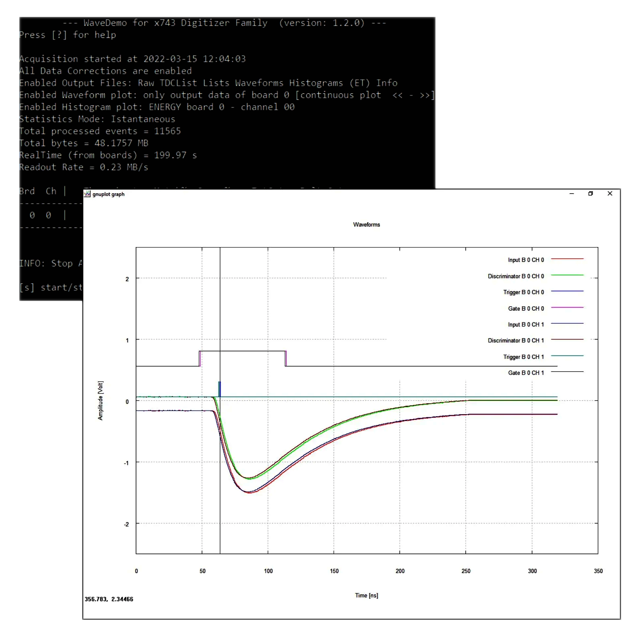Click the Amplitude [Volt] axis label
Image resolution: width=644 pixels, height=644 pixels.
(x=100, y=400)
